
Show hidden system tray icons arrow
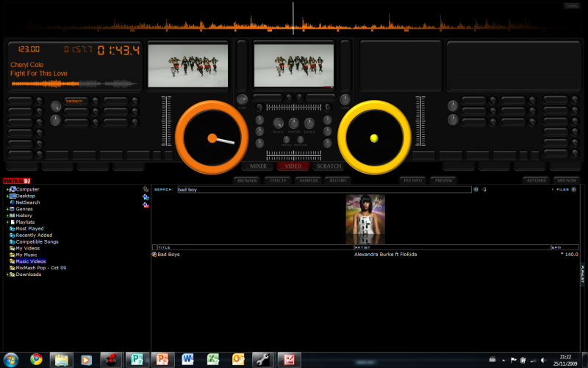click(503, 361)
